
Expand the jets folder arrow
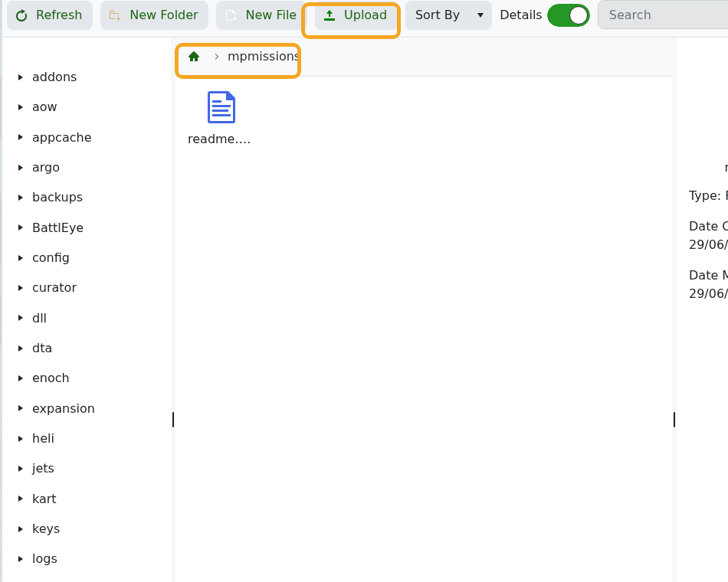pyautogui.click(x=21, y=469)
